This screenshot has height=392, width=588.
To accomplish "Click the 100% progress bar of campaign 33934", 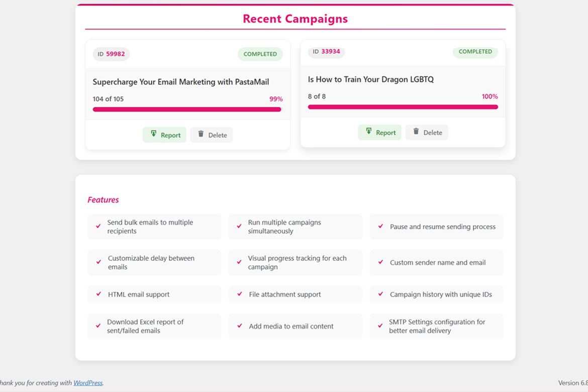I will click(x=403, y=107).
